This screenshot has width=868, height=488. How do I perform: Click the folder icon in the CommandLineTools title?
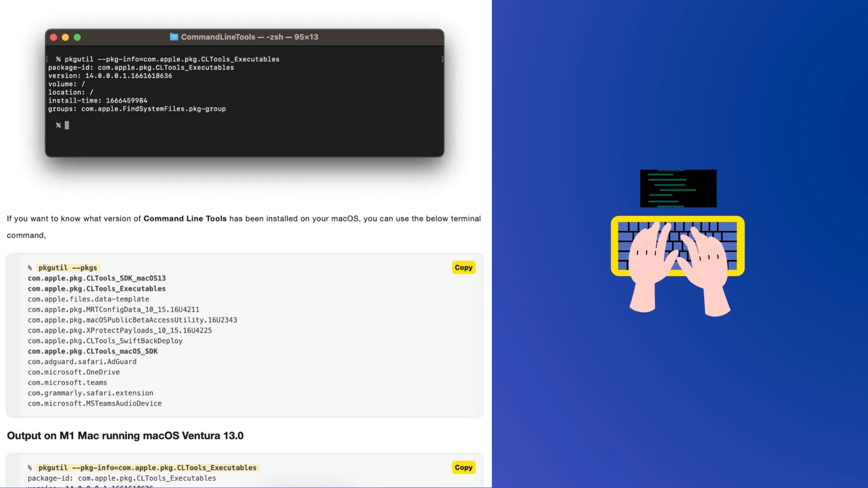click(x=174, y=37)
